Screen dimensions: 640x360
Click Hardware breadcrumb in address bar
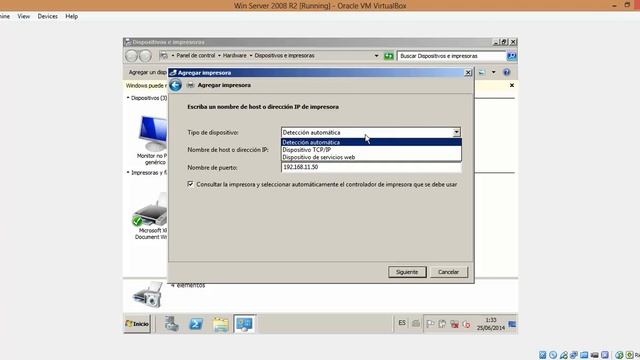234,56
